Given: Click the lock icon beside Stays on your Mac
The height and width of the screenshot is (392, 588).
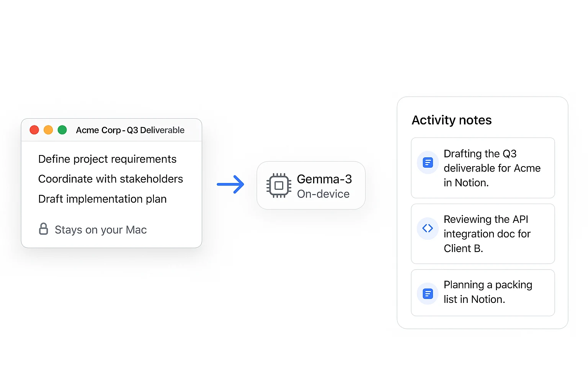Looking at the screenshot, I should click(44, 229).
